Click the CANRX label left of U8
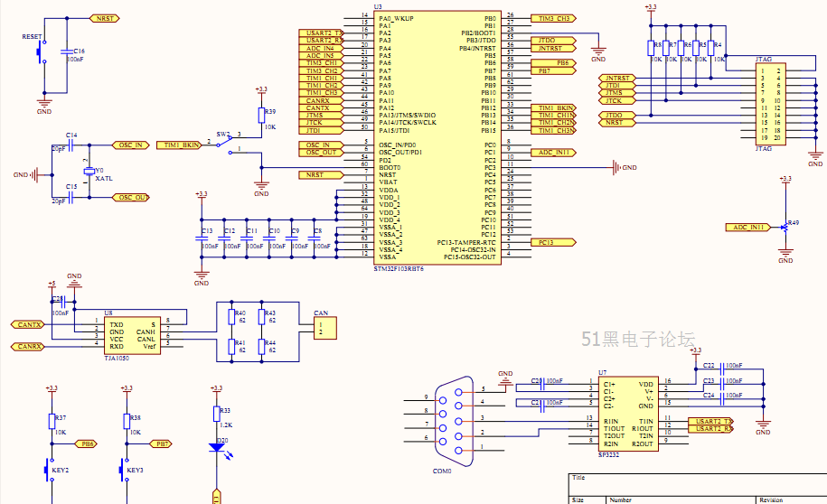The height and width of the screenshot is (504, 827). coord(29,346)
